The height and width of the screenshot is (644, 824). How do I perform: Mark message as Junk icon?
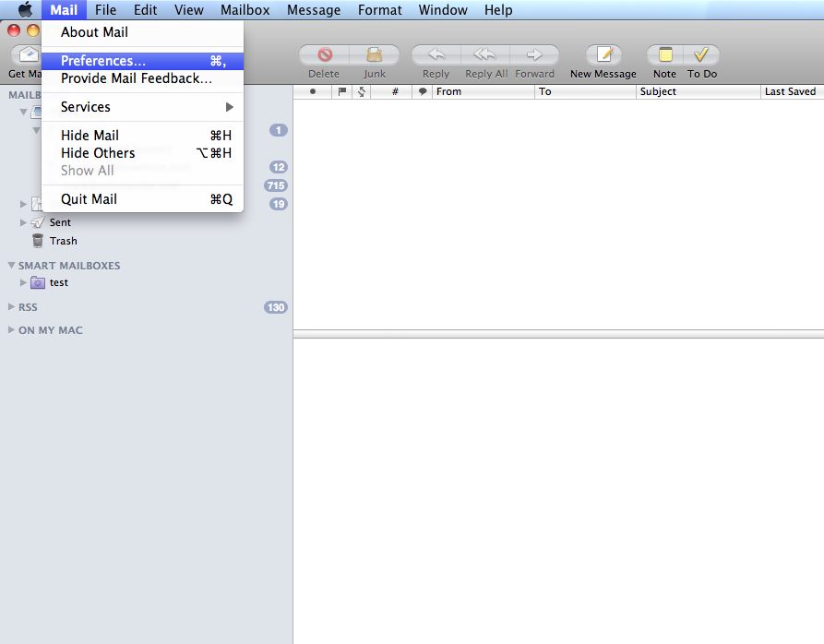tap(374, 54)
